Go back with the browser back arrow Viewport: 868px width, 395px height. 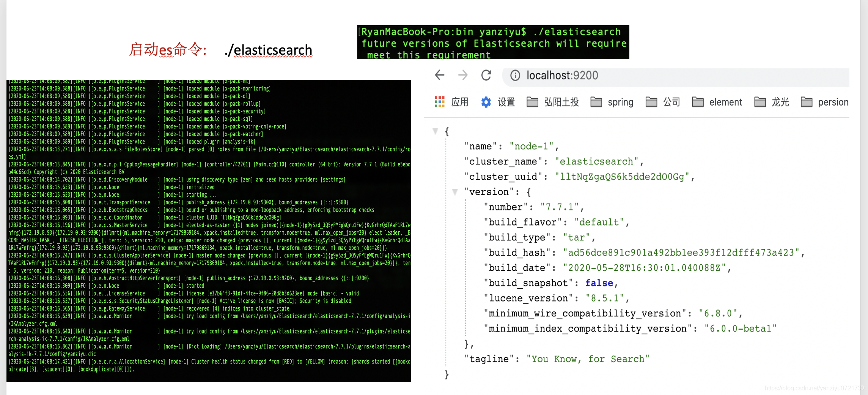(439, 75)
